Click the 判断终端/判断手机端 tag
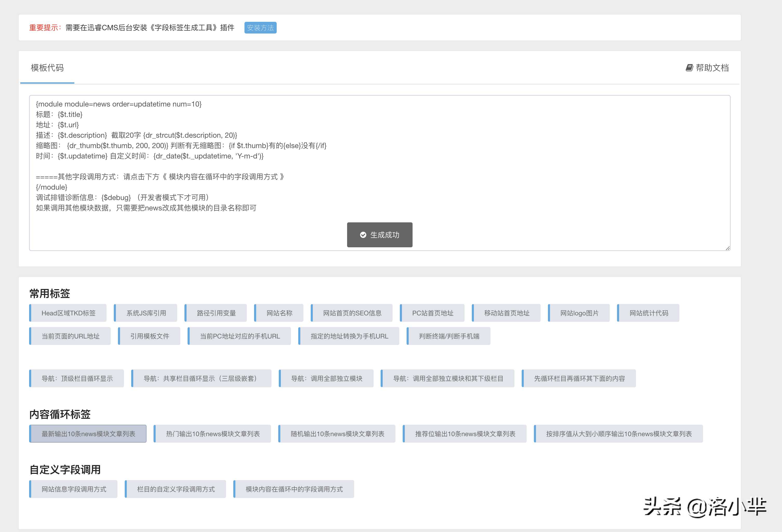 pyautogui.click(x=448, y=336)
